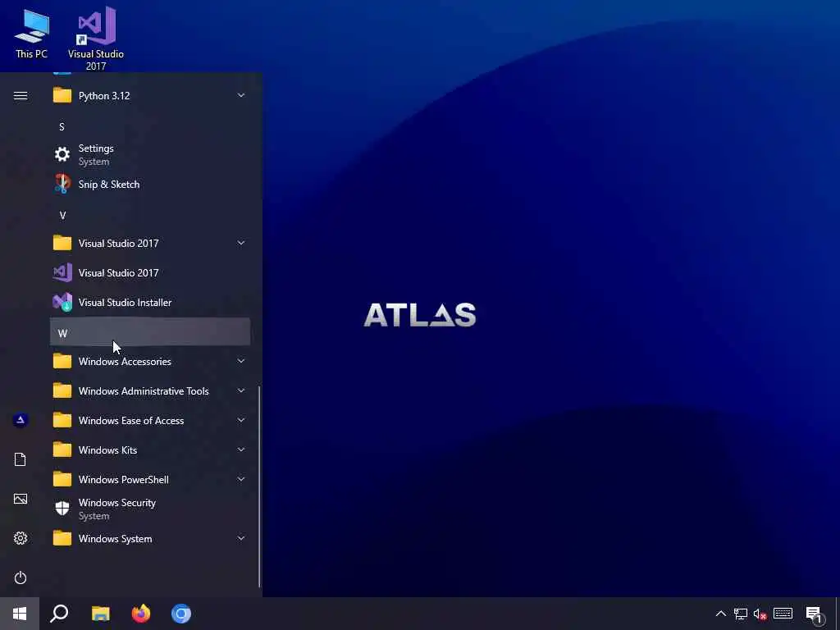Viewport: 840px width, 630px height.
Task: Launch Snip & Sketch
Action: coord(150,185)
